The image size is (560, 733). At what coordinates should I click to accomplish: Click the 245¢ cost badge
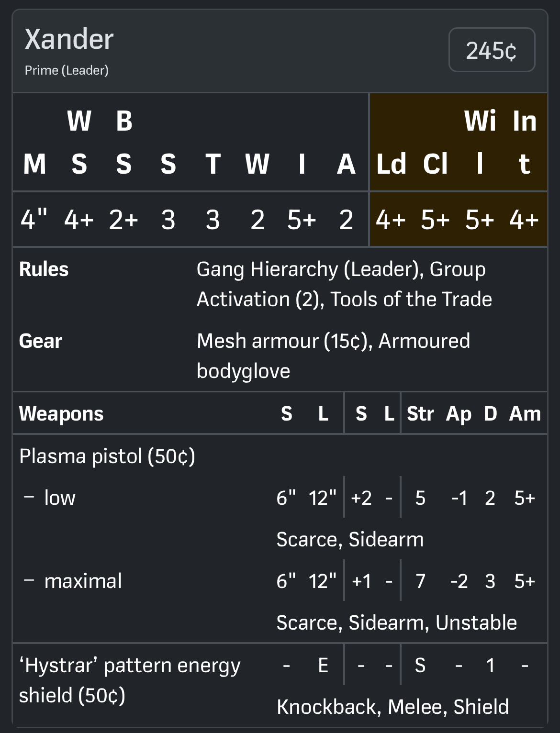coord(492,50)
